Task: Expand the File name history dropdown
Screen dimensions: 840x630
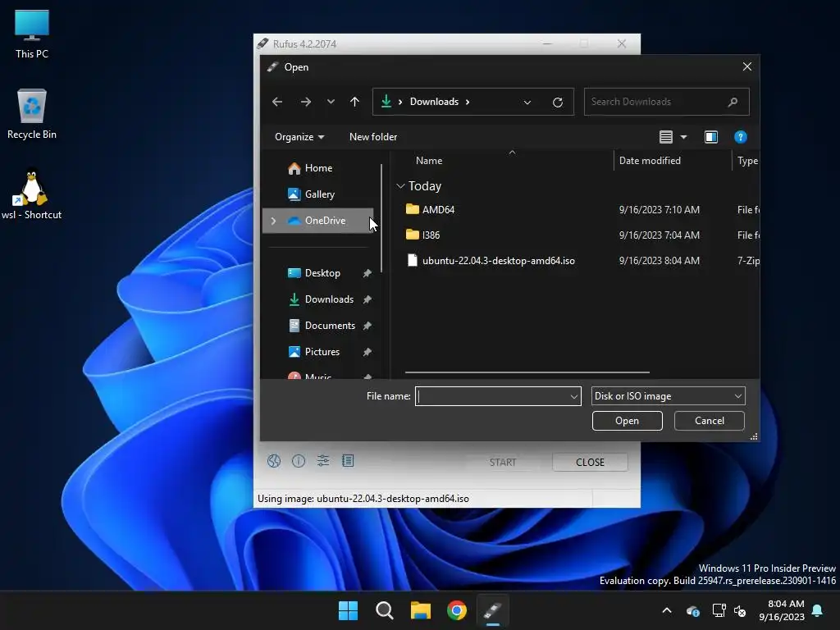Action: tap(573, 396)
